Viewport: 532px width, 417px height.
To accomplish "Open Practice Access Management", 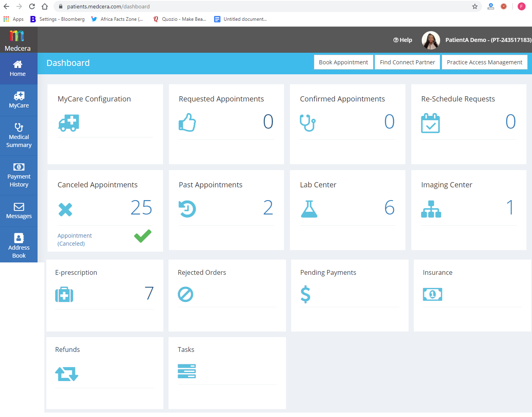I will [484, 62].
